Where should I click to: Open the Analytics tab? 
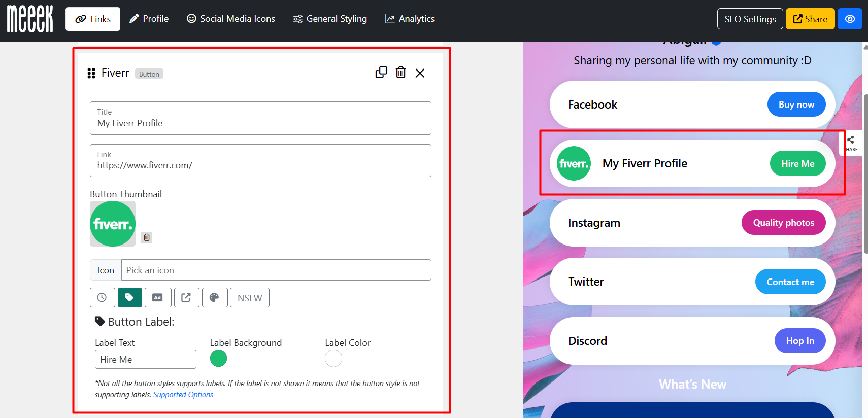point(410,19)
